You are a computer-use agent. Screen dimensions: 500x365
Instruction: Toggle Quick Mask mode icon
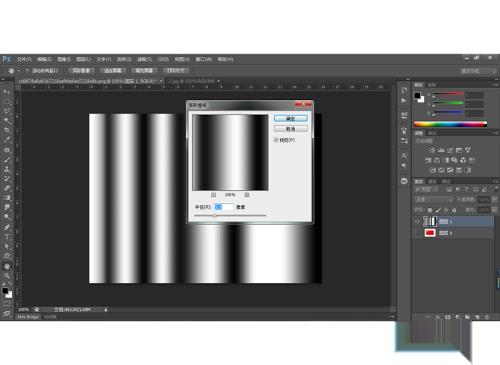click(x=7, y=304)
